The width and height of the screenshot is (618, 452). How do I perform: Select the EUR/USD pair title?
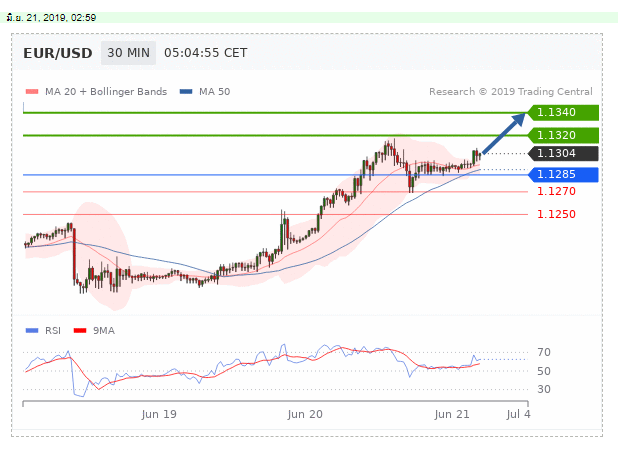[58, 53]
